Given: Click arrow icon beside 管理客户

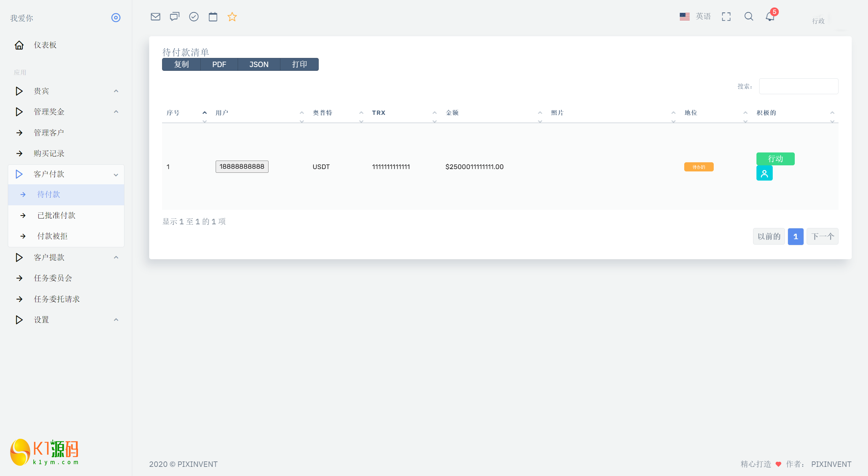Looking at the screenshot, I should tap(19, 133).
